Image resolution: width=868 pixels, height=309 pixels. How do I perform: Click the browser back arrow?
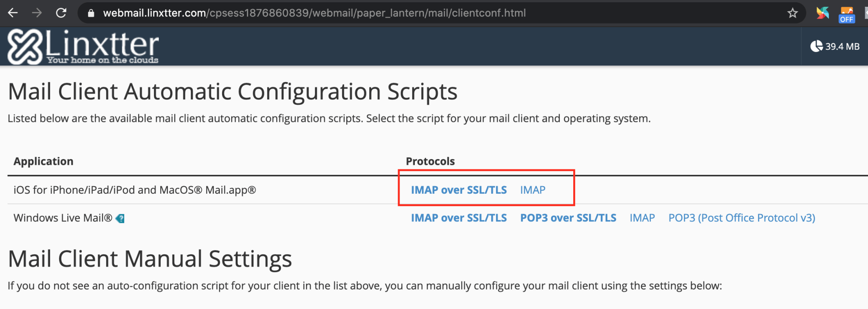[13, 13]
